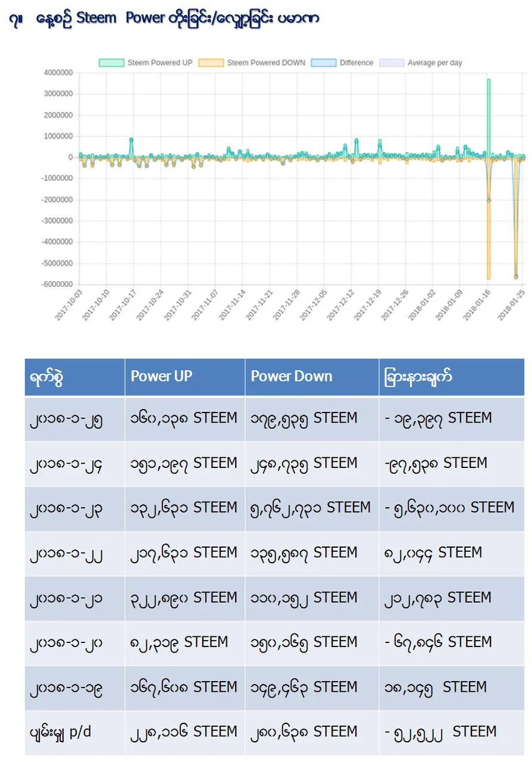Click the cell '- ၅,၆၃၀,၁၀၀ STEEM'
Image resolution: width=532 pixels, height=762 pixels.
pyautogui.click(x=452, y=508)
